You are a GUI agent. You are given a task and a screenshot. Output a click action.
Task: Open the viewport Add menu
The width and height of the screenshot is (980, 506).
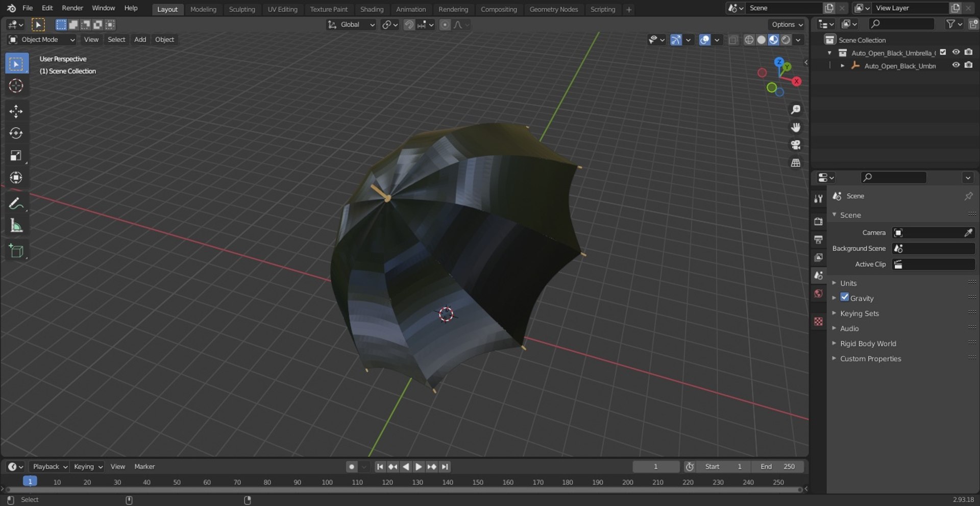click(x=140, y=40)
